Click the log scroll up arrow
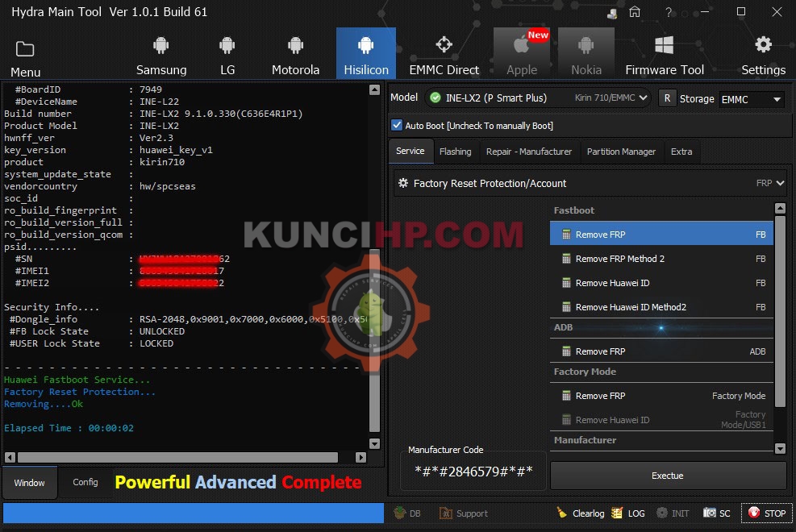This screenshot has height=532, width=796. click(x=375, y=89)
